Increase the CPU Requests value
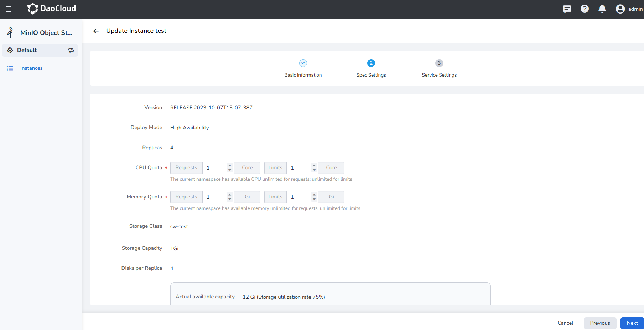This screenshot has width=644, height=330. (230, 165)
